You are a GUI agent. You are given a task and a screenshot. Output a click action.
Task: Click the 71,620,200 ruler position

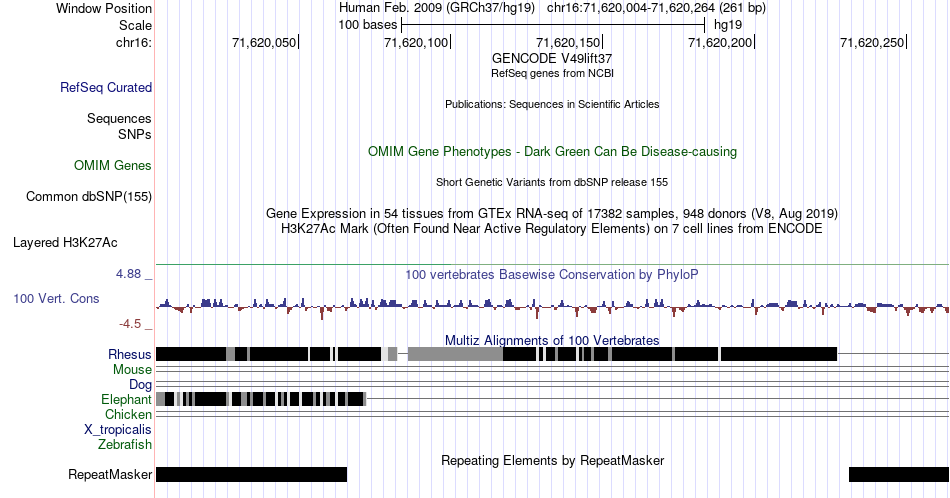(x=721, y=42)
